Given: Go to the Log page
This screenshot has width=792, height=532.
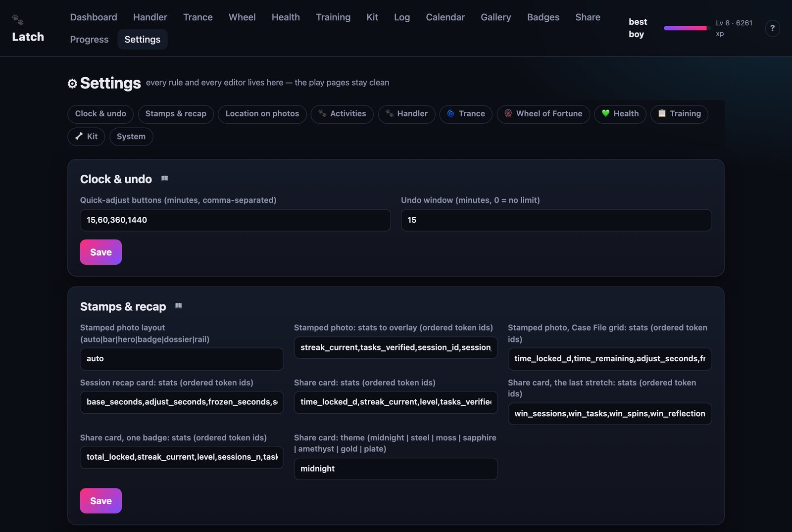Looking at the screenshot, I should 402,17.
